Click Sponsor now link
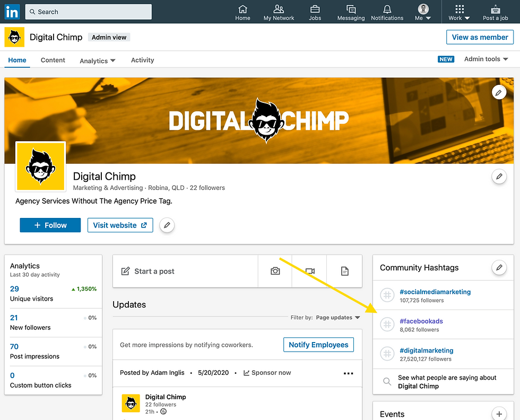This screenshot has height=420, width=520. coord(267,373)
